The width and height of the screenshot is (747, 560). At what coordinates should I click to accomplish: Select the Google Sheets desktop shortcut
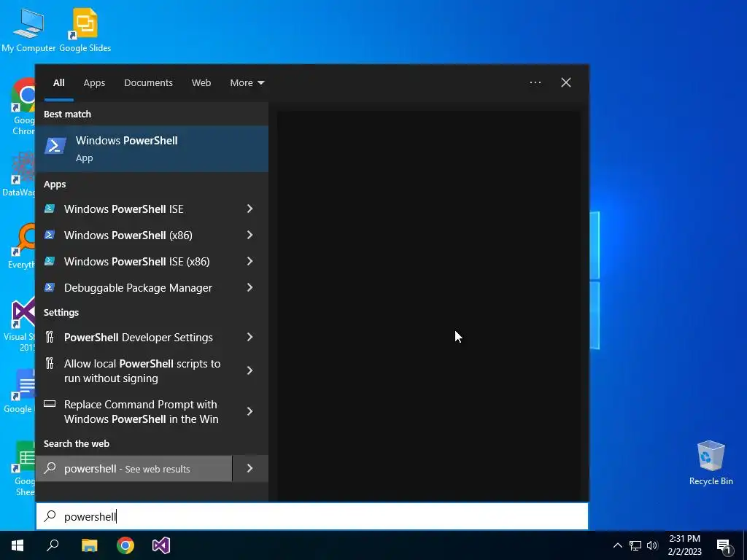24,469
